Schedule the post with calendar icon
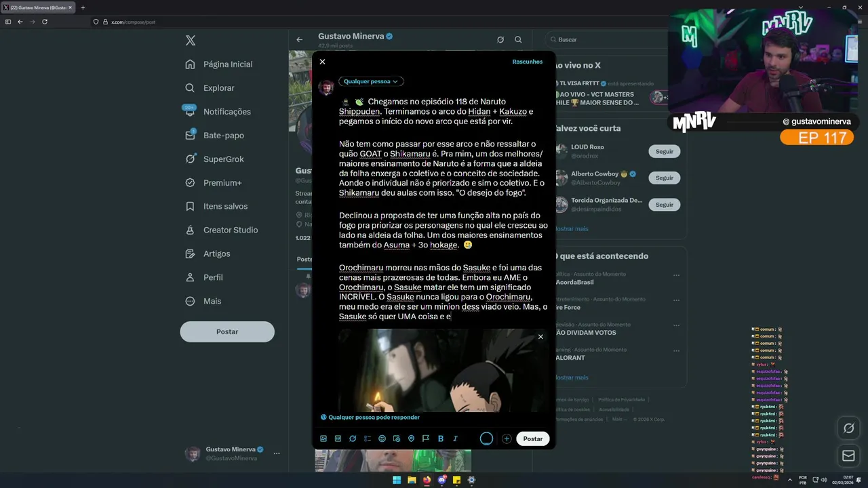868x488 pixels. tap(397, 439)
